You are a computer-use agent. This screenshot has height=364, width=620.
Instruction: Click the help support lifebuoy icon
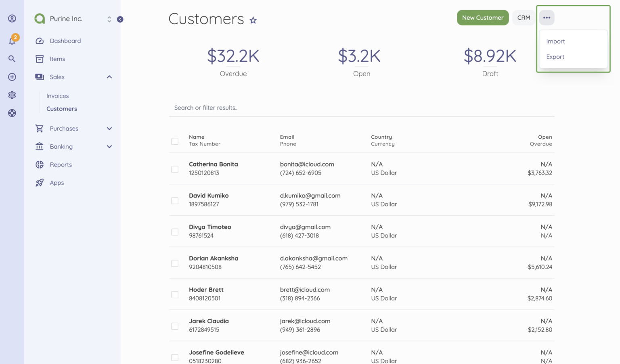pos(12,113)
